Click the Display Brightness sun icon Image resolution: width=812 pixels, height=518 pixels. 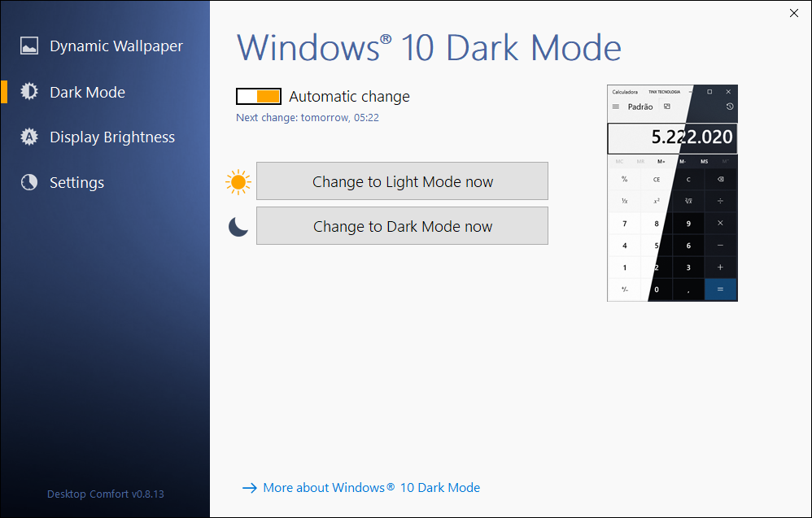[x=29, y=137]
